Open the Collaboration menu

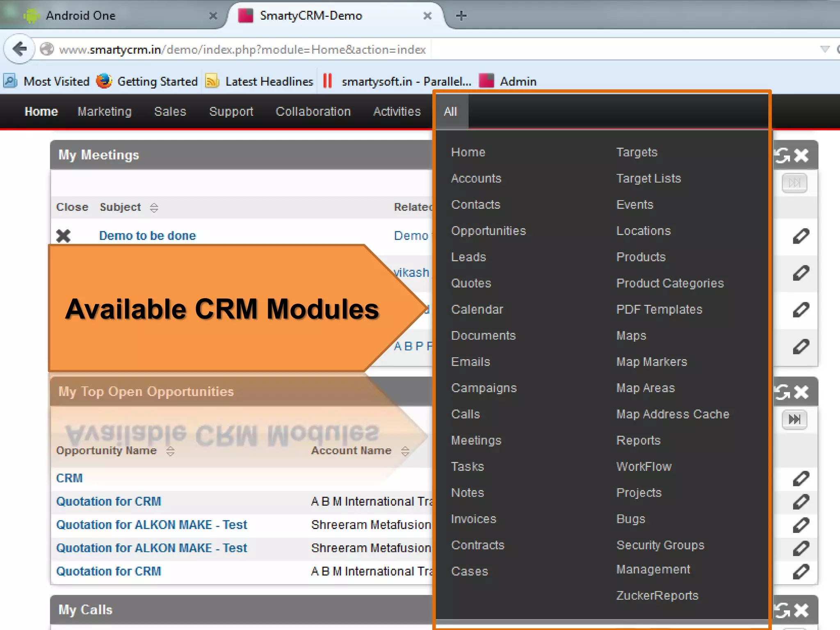tap(313, 112)
